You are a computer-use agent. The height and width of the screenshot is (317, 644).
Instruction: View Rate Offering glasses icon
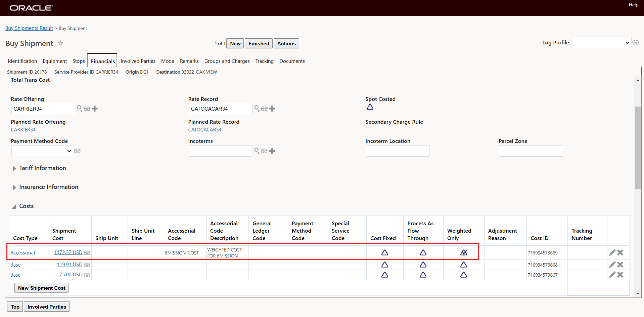coord(87,109)
